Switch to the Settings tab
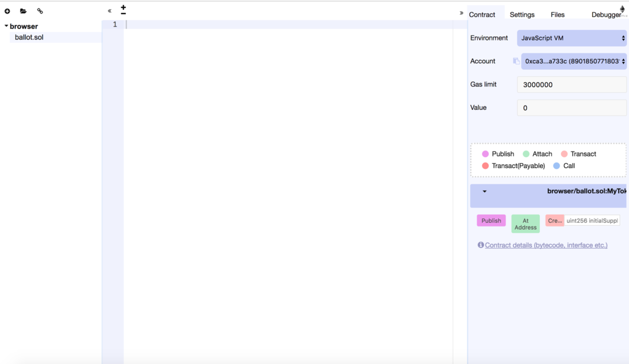629x364 pixels. (x=522, y=15)
